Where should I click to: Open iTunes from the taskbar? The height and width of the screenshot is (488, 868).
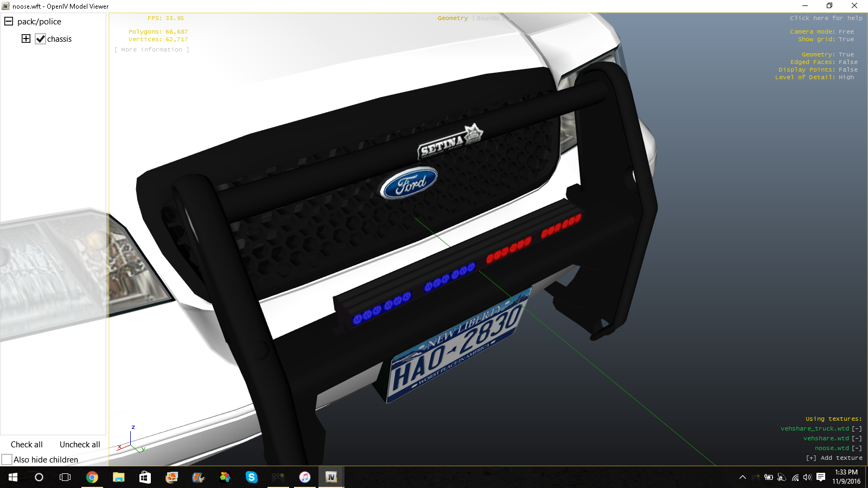pyautogui.click(x=304, y=477)
